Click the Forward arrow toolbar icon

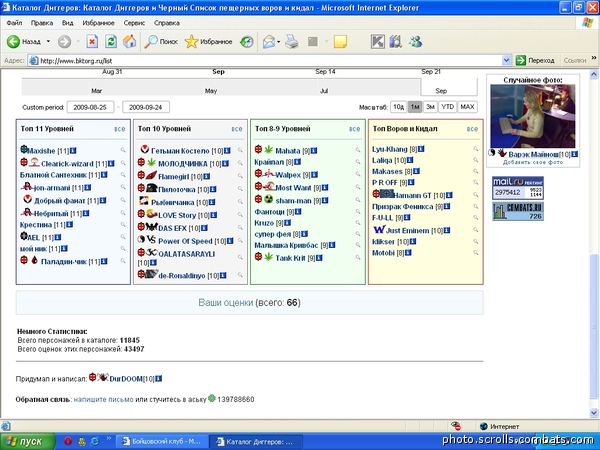click(x=64, y=41)
